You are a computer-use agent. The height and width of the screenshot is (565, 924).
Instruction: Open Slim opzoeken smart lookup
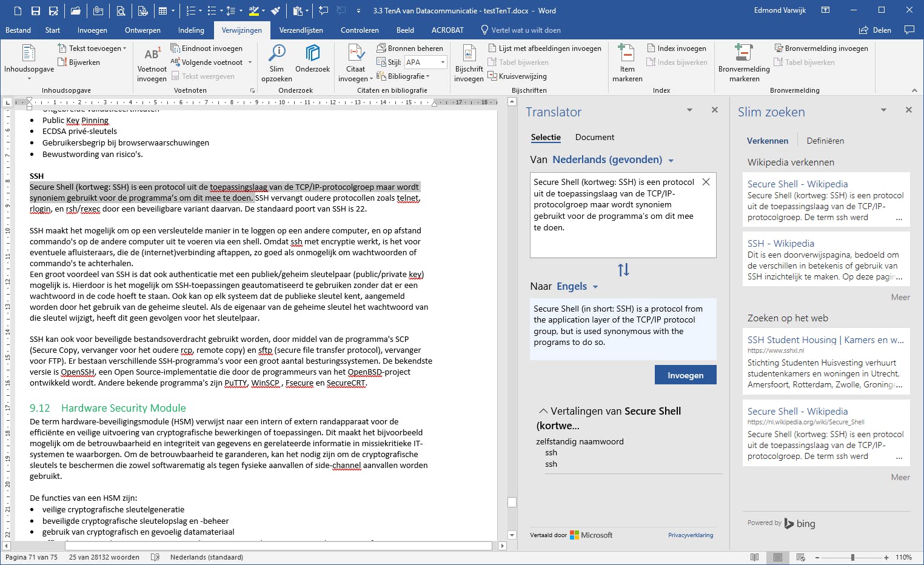click(x=276, y=63)
